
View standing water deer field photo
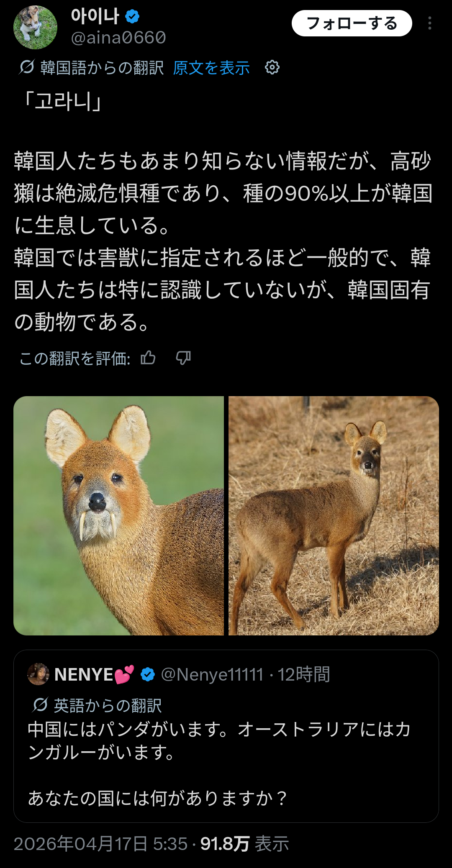334,515
